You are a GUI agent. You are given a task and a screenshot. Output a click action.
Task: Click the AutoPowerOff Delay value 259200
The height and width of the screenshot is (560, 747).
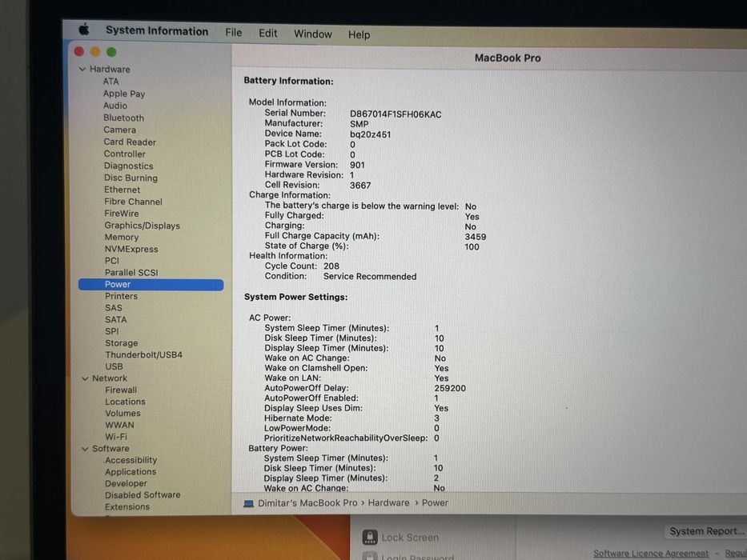(450, 389)
